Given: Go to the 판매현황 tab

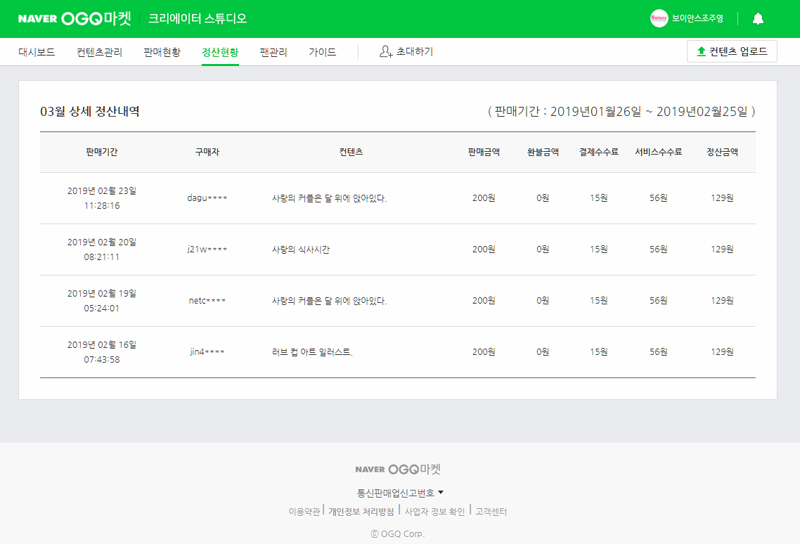Looking at the screenshot, I should click(x=162, y=52).
